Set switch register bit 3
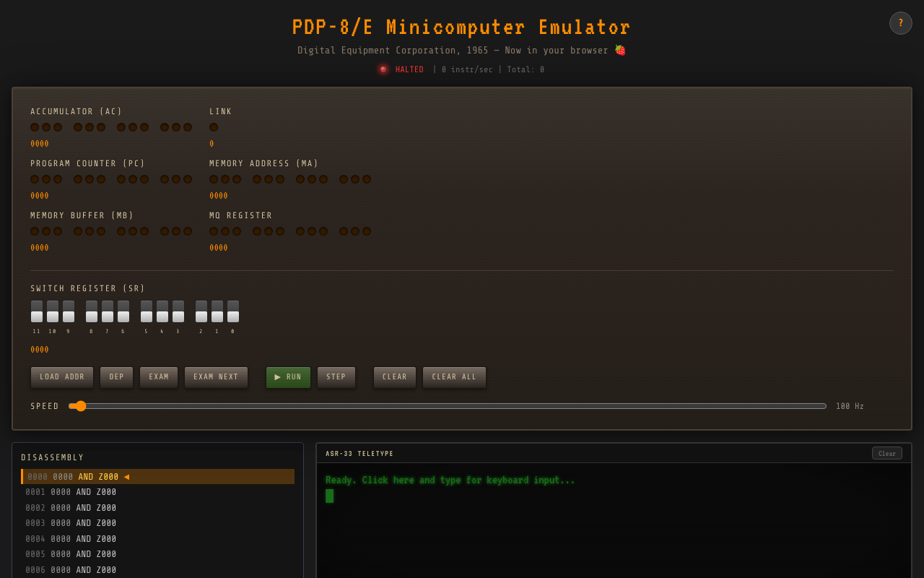The image size is (924, 578). coord(178,311)
